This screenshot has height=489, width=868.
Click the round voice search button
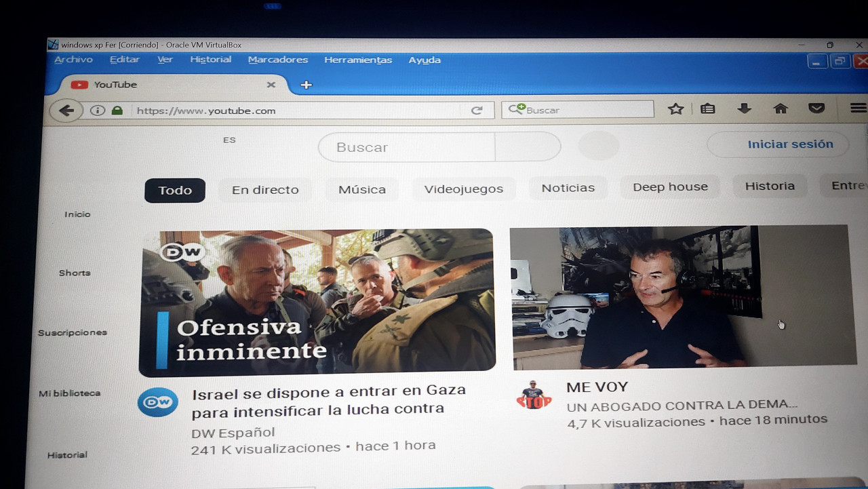[599, 146]
